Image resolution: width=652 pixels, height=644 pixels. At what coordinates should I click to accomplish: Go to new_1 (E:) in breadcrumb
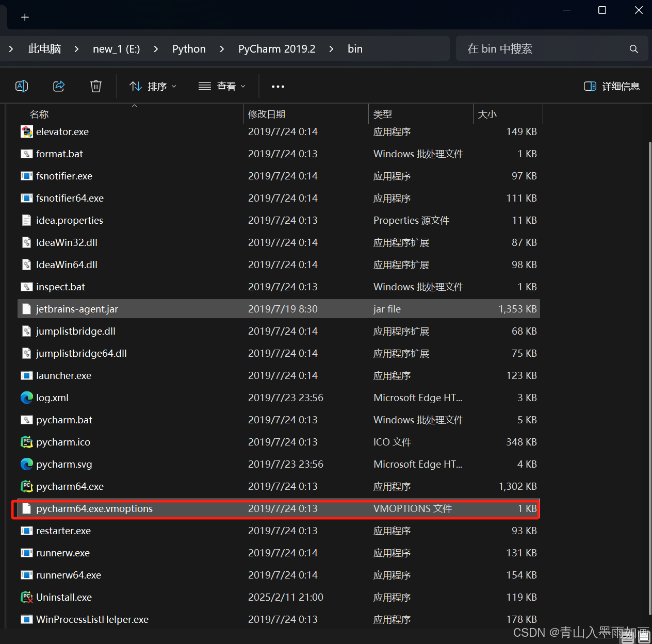117,49
